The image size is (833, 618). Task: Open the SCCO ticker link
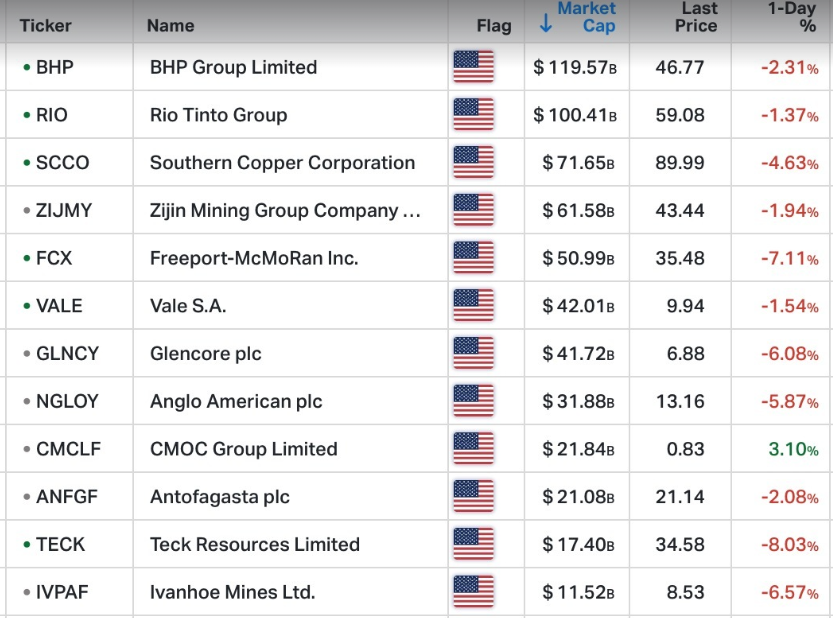pyautogui.click(x=62, y=162)
